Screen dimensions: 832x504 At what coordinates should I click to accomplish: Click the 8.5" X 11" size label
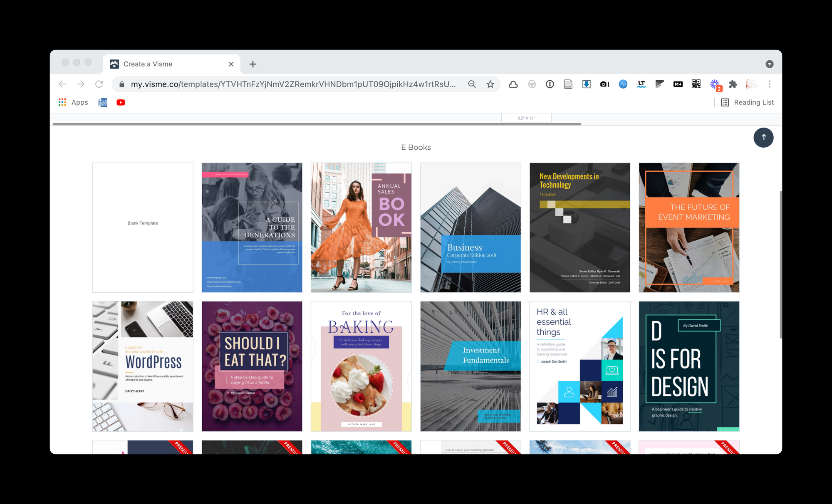pyautogui.click(x=526, y=118)
